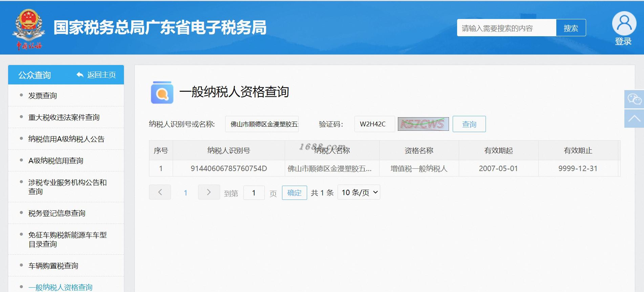Click page number 1 in pagination
Image resolution: width=644 pixels, height=292 pixels.
point(186,193)
